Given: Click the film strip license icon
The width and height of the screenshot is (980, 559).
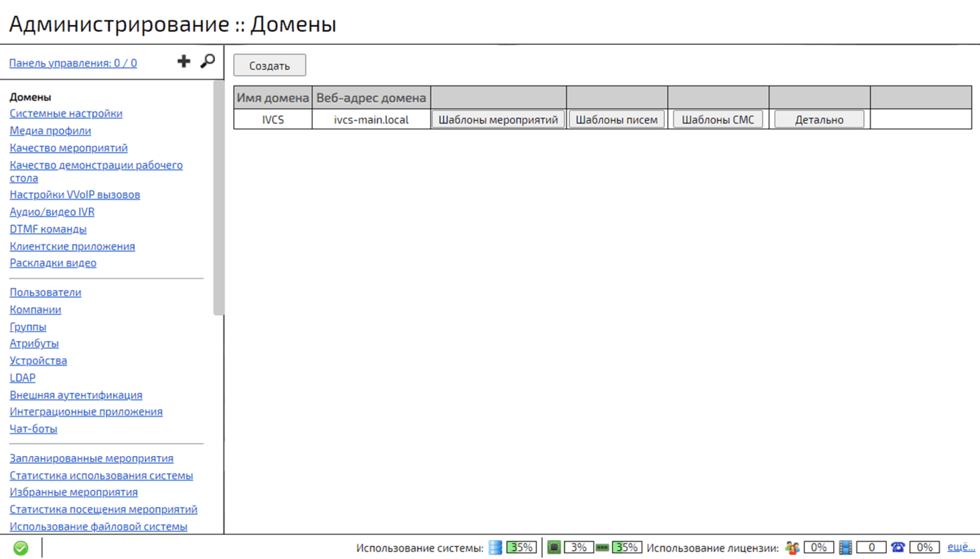Looking at the screenshot, I should pos(846,548).
